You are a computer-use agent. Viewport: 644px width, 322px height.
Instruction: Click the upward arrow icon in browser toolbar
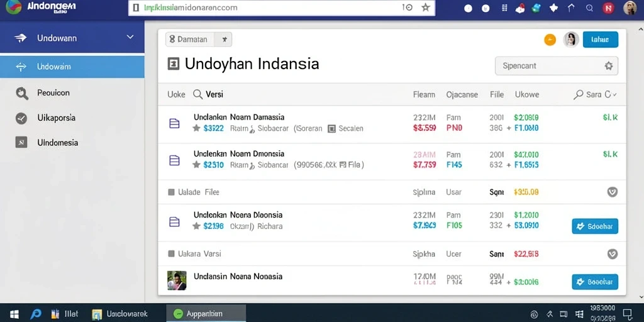pos(570,8)
